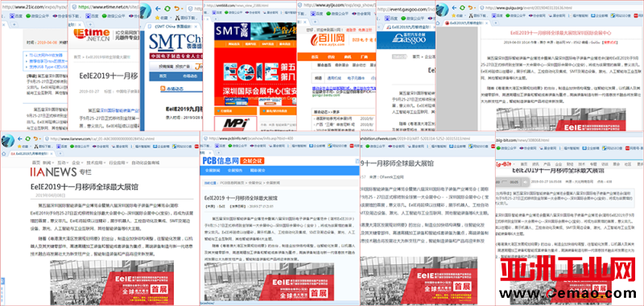Click home icon beside the iianews tab
The width and height of the screenshot is (644, 306).
click(x=4, y=153)
